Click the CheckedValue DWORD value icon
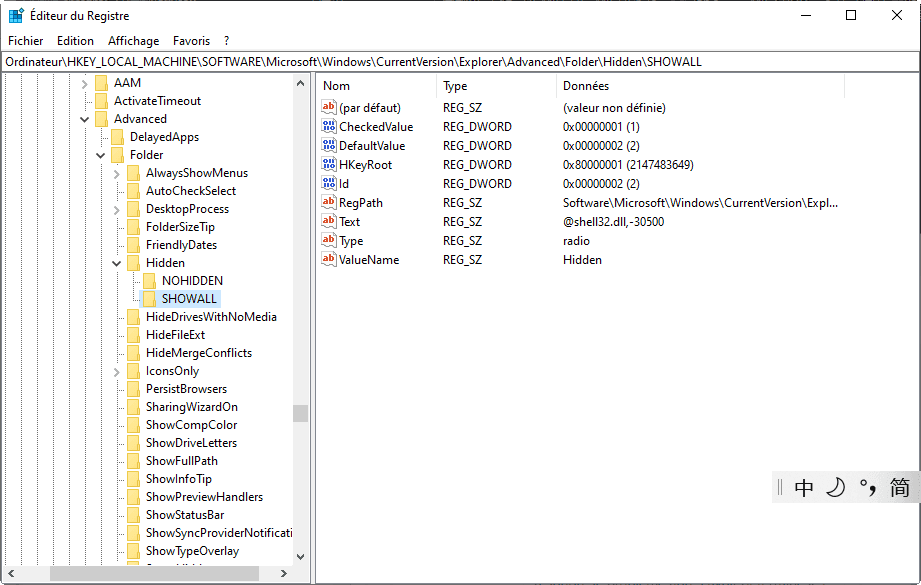921x585 pixels. tap(329, 127)
